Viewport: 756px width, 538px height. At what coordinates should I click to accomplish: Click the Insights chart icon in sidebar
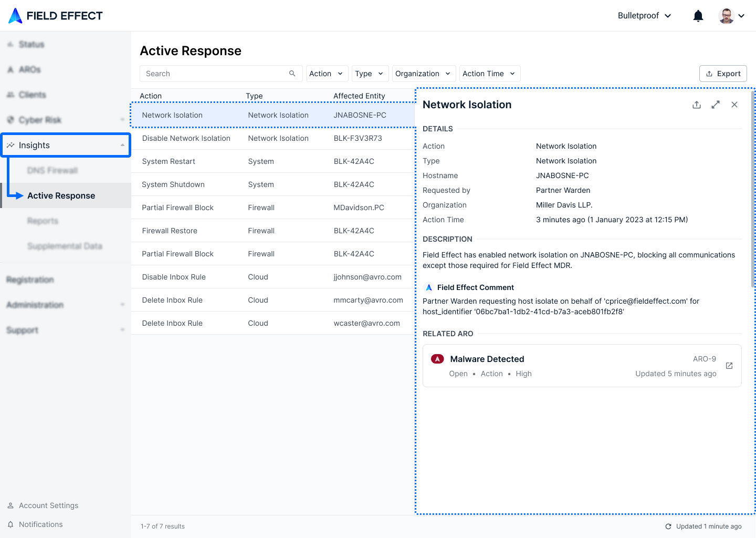click(10, 145)
